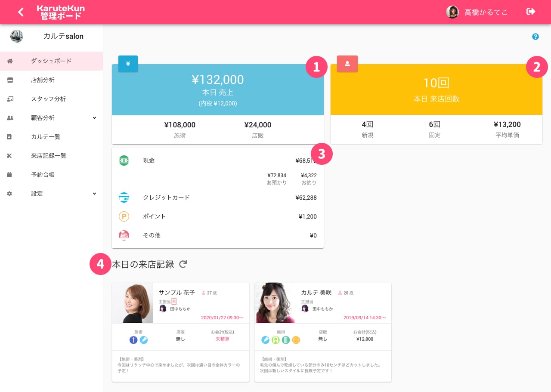Expand the 顧客分析 submenu chevron

coord(94,118)
